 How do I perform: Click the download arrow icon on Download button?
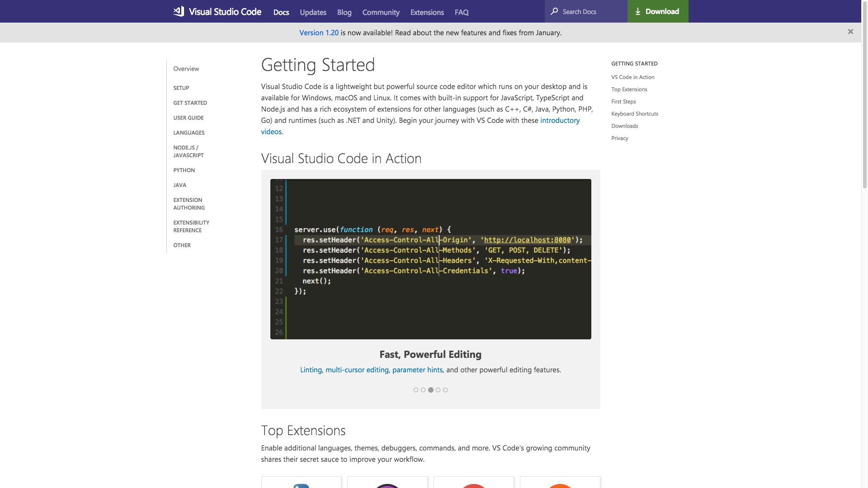tap(638, 11)
